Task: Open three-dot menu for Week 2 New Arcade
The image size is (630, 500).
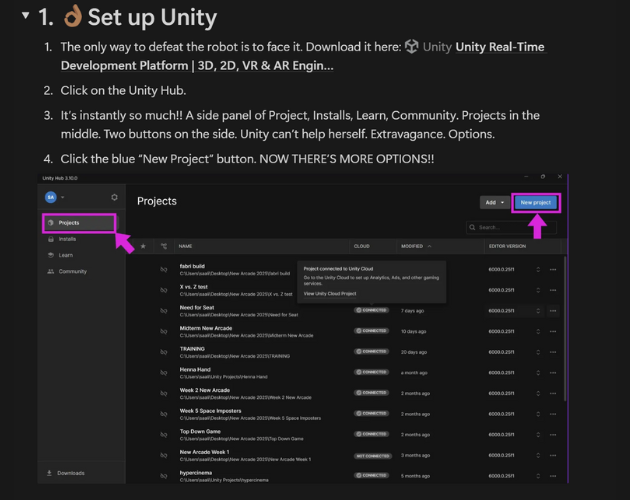Action: click(x=553, y=393)
